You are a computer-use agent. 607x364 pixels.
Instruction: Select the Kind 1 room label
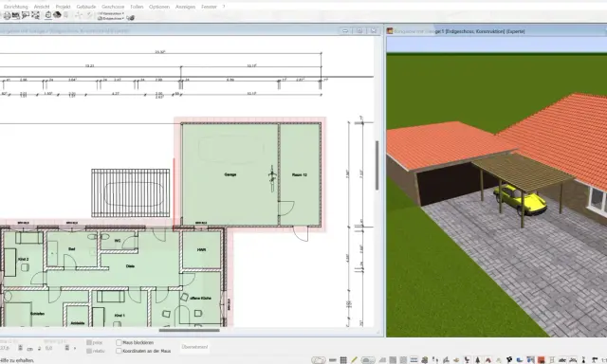(x=120, y=316)
